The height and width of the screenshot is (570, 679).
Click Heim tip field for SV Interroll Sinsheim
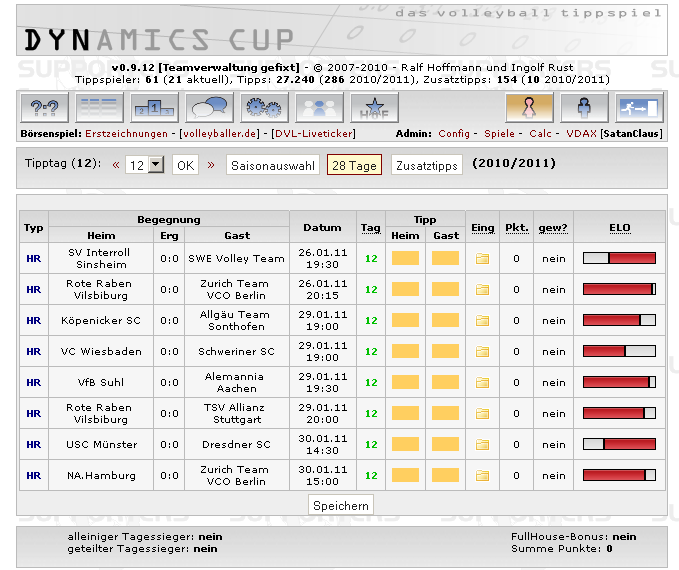tap(405, 258)
